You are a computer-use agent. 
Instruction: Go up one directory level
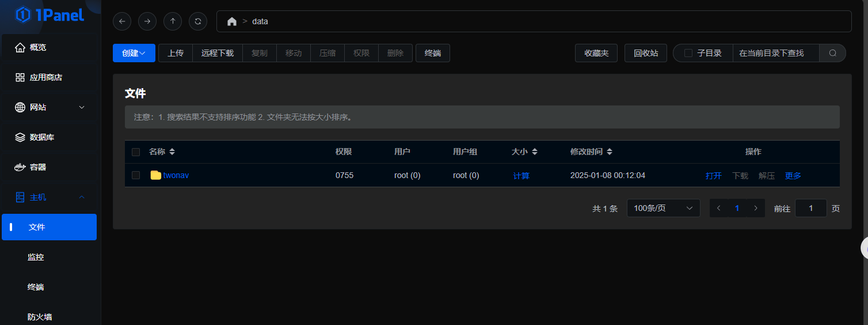pos(173,21)
